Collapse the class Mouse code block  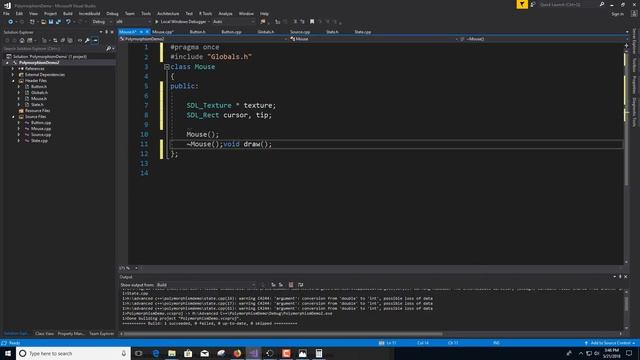tap(167, 67)
